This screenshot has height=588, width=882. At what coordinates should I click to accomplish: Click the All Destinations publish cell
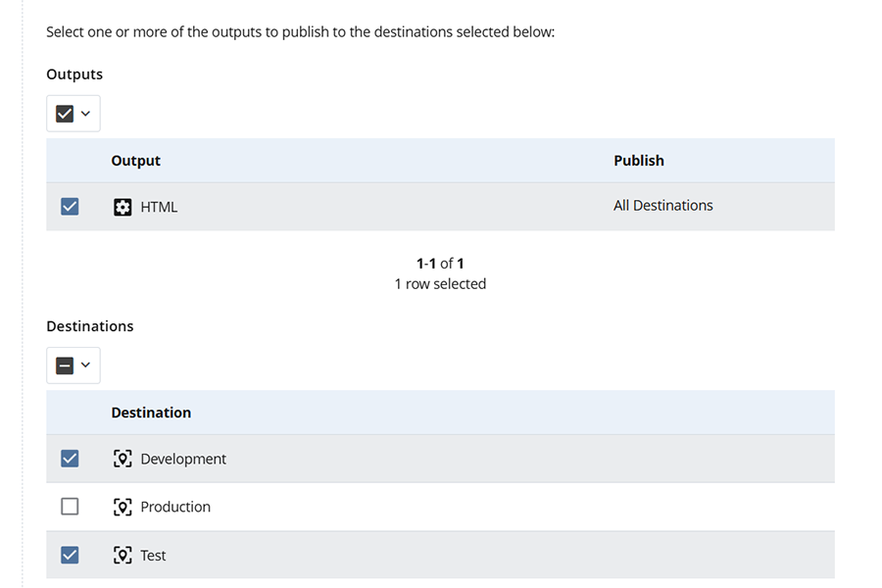(663, 206)
